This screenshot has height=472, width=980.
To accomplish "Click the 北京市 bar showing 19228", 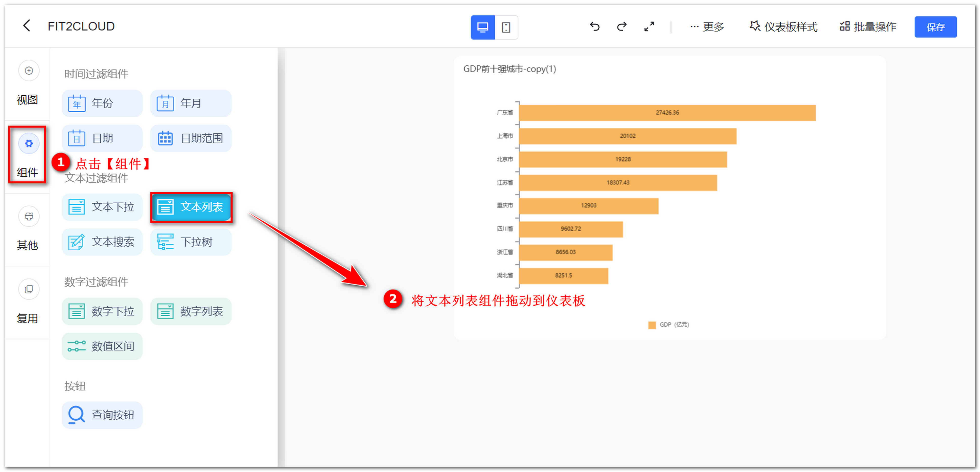I will [x=623, y=159].
